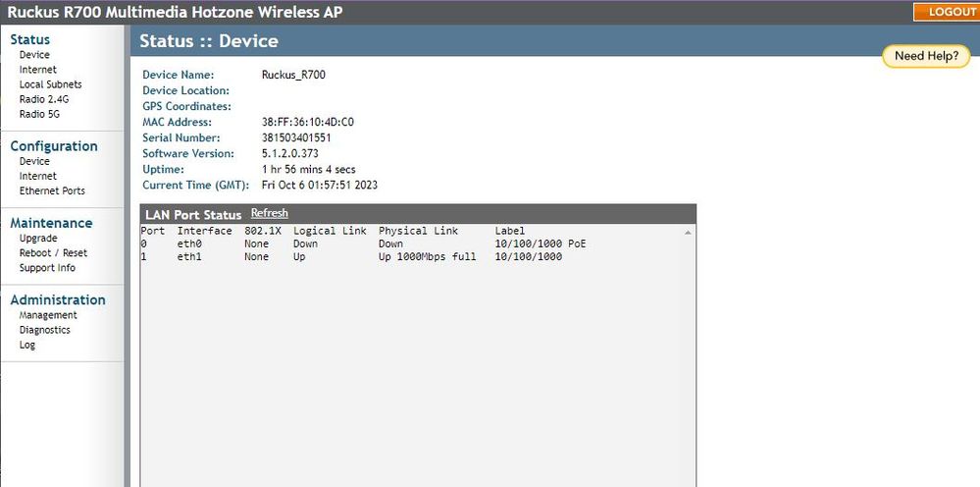
Task: View Radio 2.4G status
Action: 44,99
